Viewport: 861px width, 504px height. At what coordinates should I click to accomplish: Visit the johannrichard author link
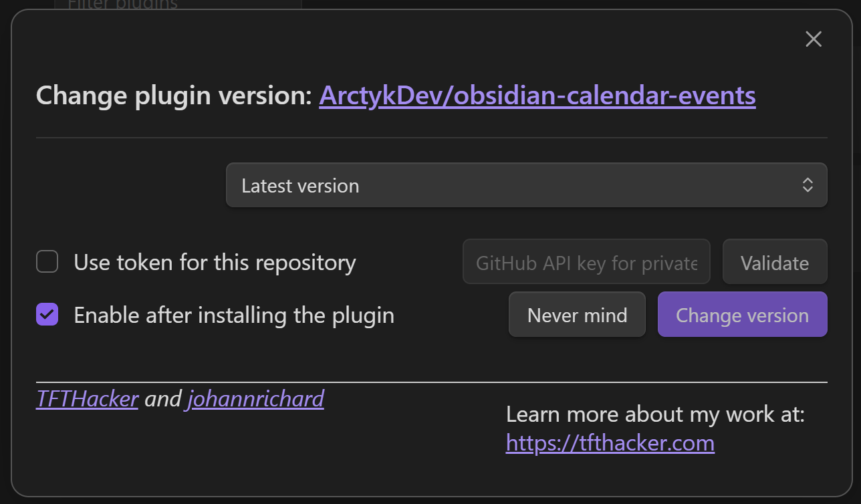255,399
